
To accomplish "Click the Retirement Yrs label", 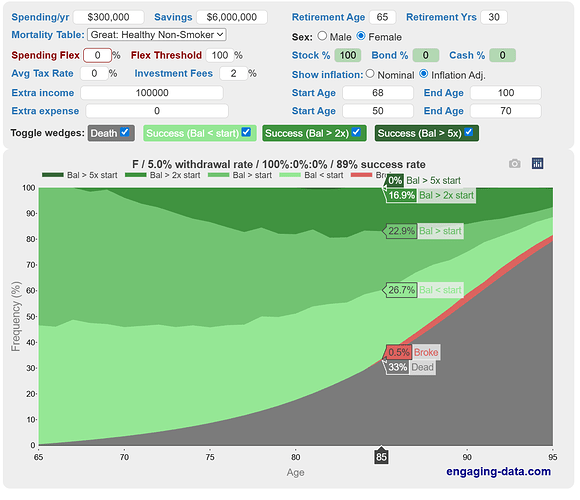I will (x=441, y=17).
